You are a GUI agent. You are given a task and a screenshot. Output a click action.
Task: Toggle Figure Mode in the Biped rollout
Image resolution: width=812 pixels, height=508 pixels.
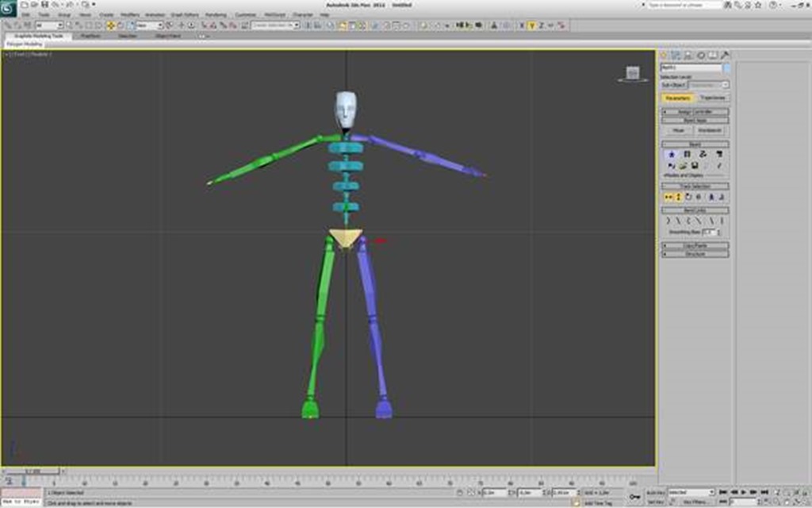pyautogui.click(x=672, y=154)
